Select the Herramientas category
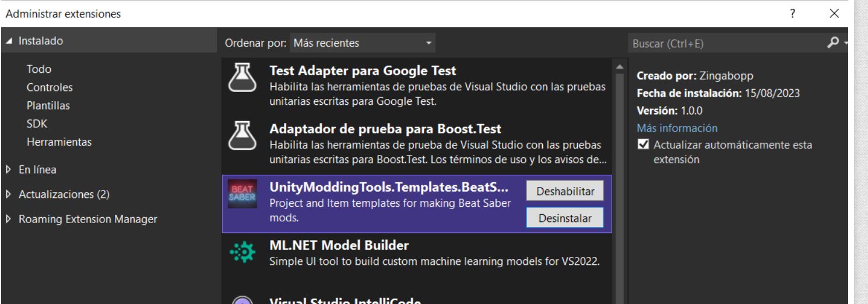 (x=59, y=142)
